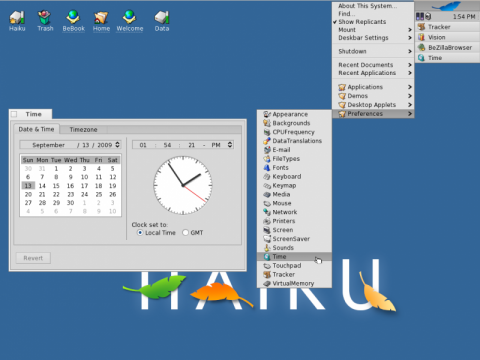This screenshot has width=480, height=360.
Task: Click the Network preferences icon
Action: [267, 212]
